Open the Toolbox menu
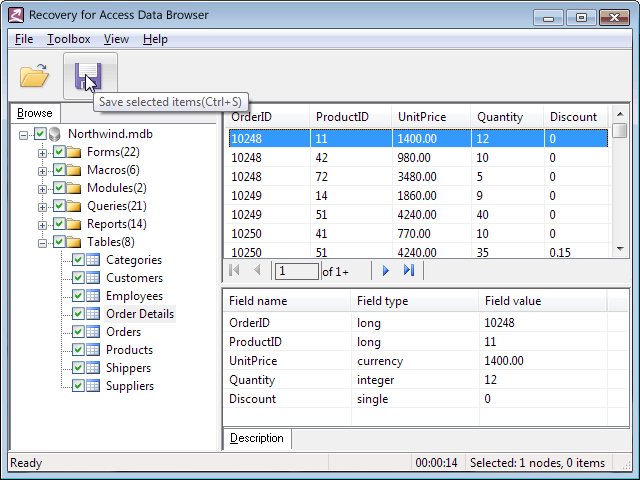Image resolution: width=640 pixels, height=480 pixels. click(x=68, y=39)
